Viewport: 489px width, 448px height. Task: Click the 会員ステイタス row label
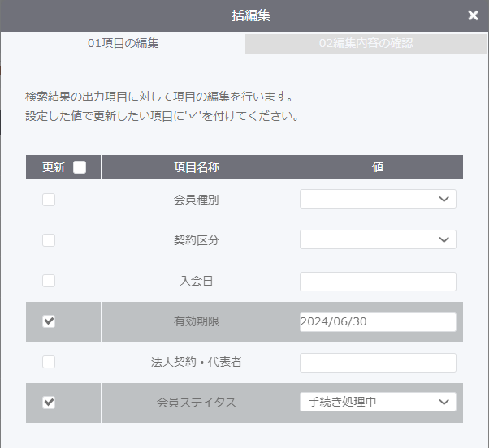[x=197, y=403]
